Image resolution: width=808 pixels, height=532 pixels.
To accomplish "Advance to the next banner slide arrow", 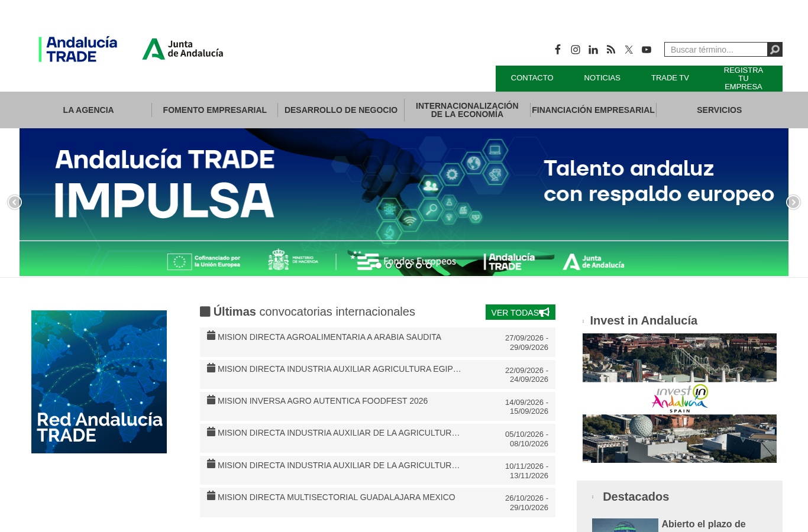I will (x=793, y=202).
